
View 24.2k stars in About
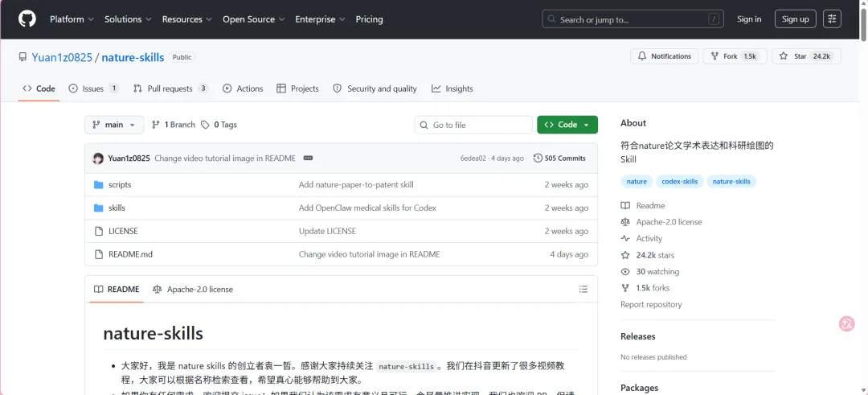[648, 255]
